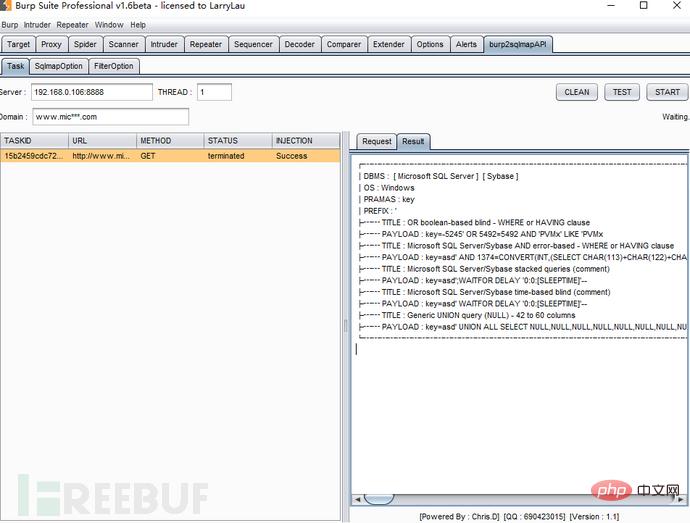Switch to the Sequencer tab

point(253,44)
